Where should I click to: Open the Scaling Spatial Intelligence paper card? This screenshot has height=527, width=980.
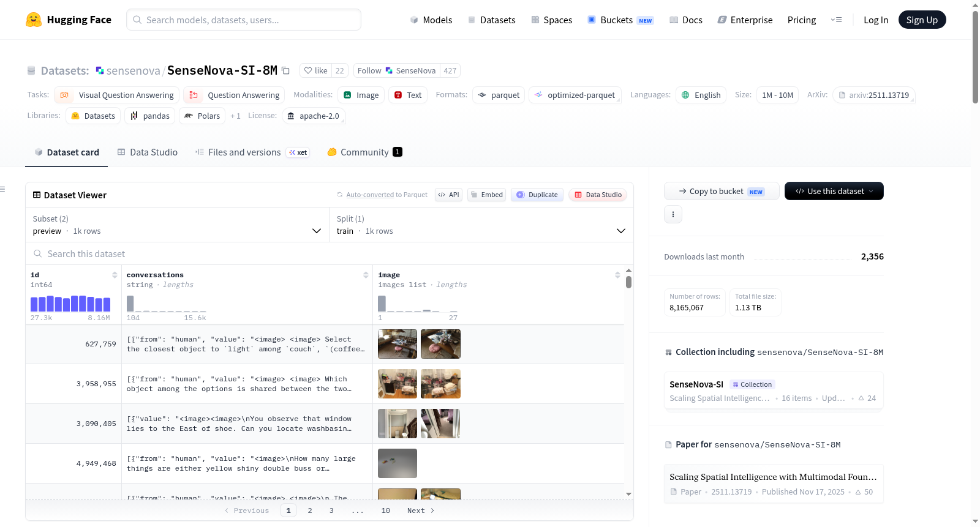click(774, 484)
